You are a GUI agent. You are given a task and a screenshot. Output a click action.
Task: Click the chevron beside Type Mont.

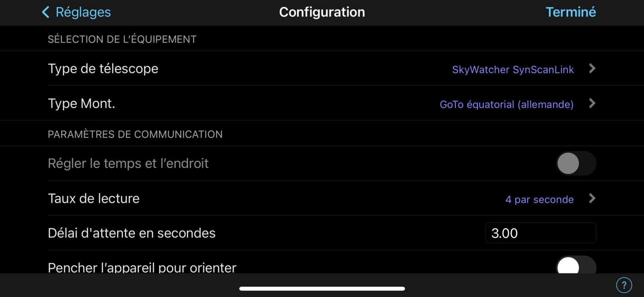592,103
